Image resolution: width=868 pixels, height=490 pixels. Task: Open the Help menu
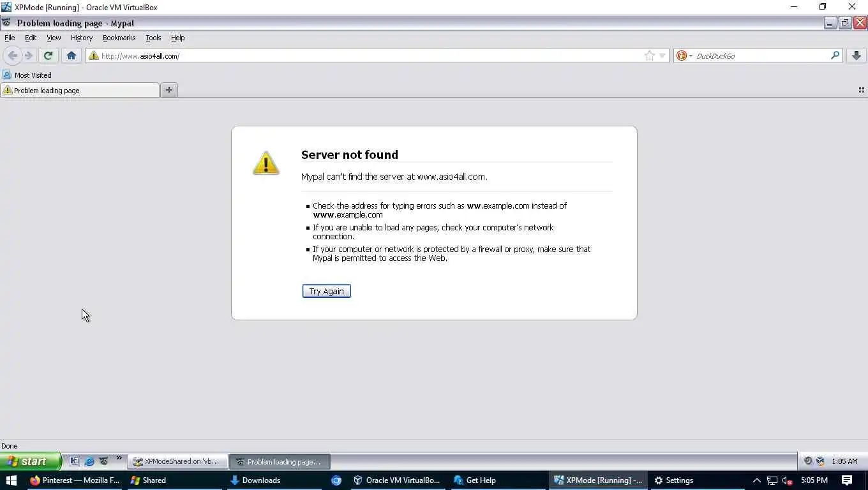(x=177, y=38)
